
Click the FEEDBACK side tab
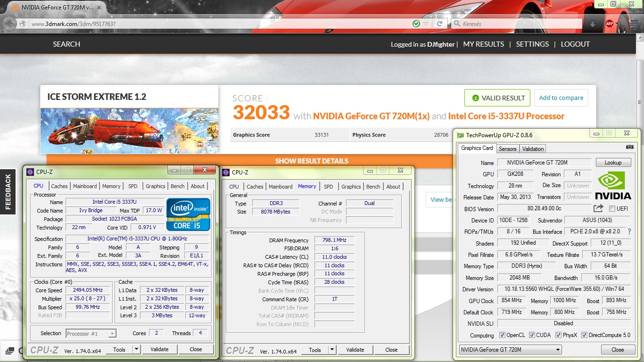8,191
